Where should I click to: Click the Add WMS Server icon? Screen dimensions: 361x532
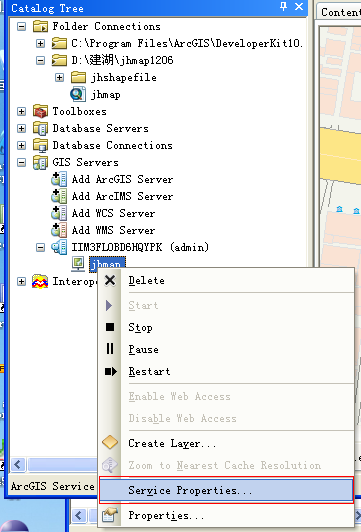click(x=59, y=230)
